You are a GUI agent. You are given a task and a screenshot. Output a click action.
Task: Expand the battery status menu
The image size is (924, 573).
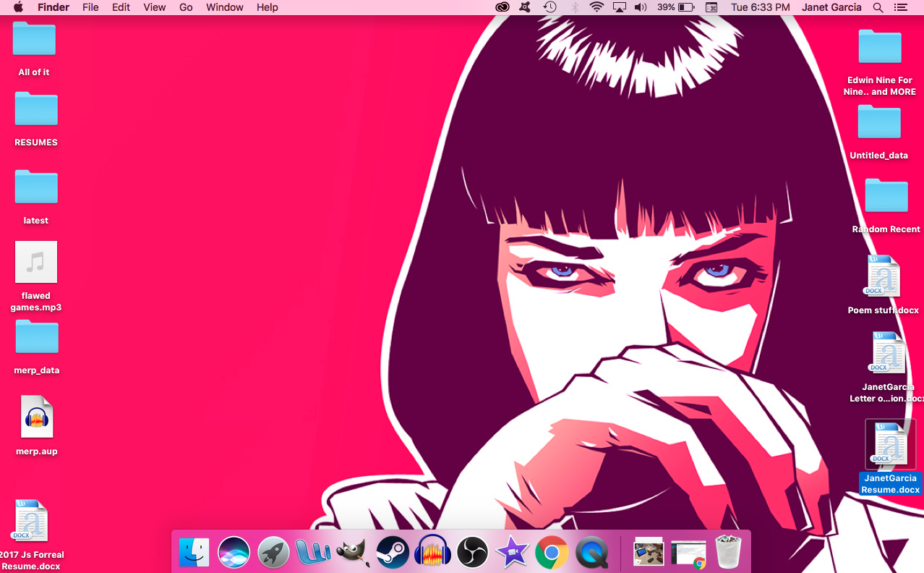coord(676,7)
